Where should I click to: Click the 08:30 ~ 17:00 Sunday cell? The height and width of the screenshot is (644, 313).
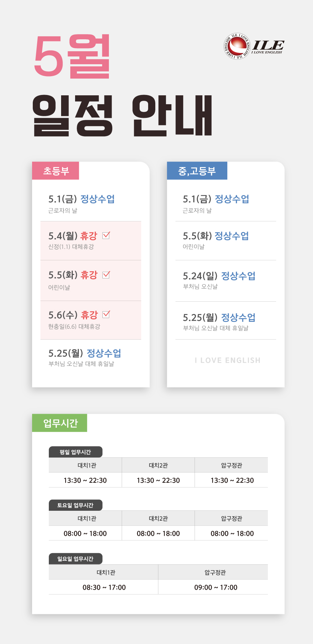point(104,587)
